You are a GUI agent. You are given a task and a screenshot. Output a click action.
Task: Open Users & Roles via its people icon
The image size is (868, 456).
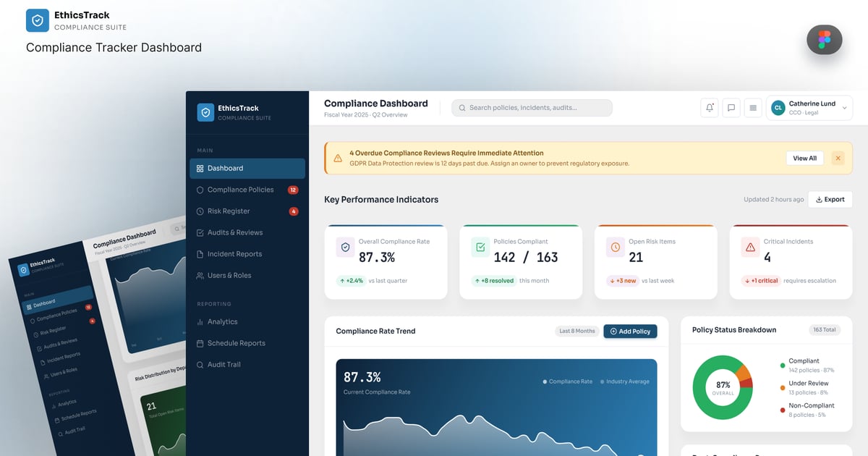200,276
